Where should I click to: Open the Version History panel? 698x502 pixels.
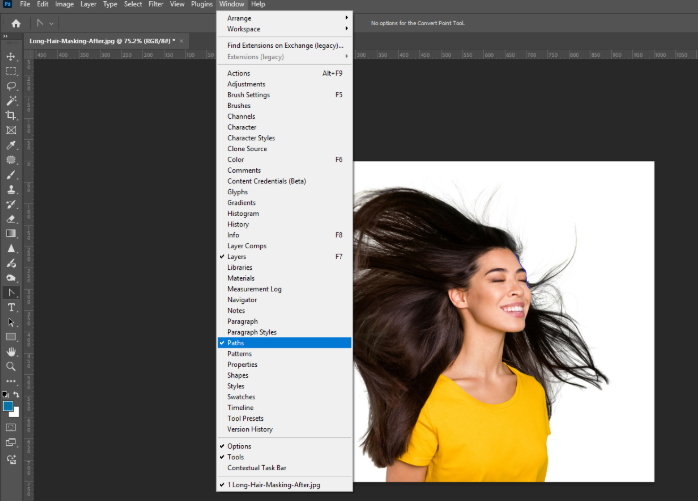284,429
